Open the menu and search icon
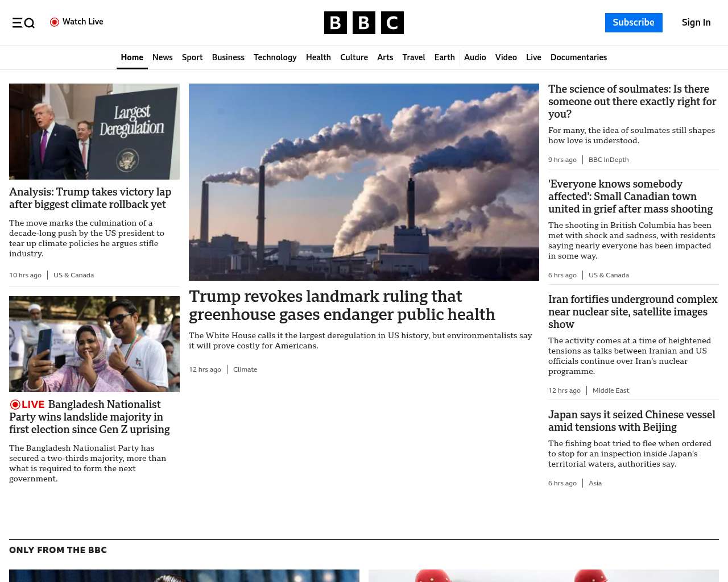The image size is (728, 582). (23, 23)
